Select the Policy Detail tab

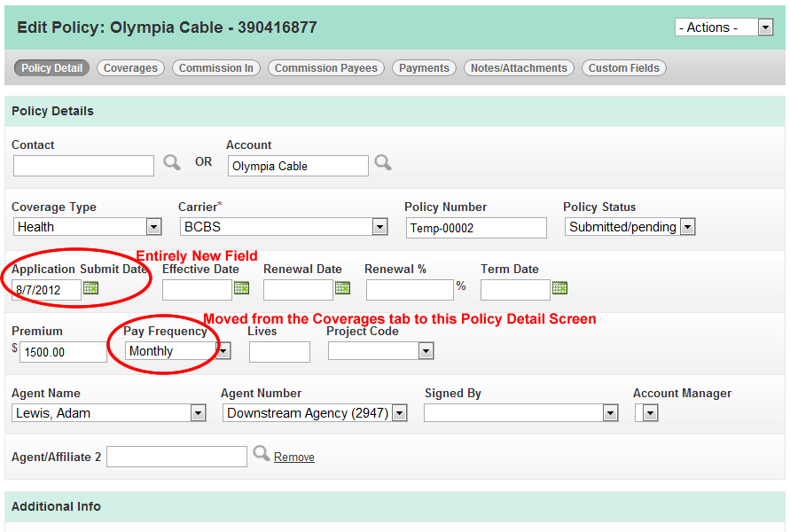pos(52,68)
